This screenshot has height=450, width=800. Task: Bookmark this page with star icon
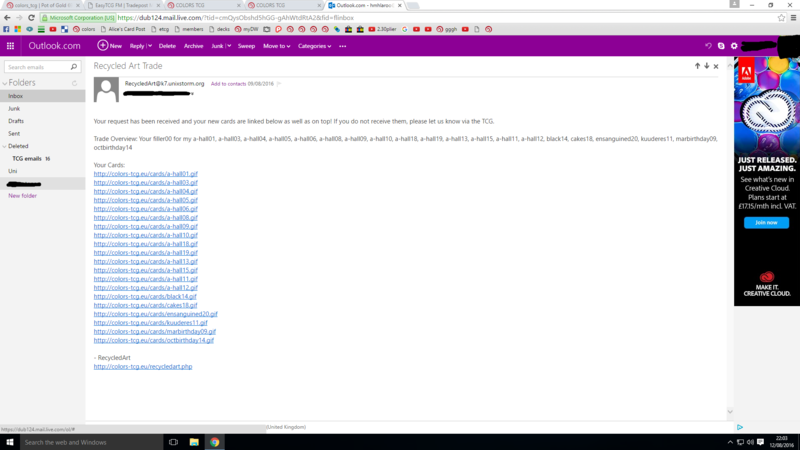click(x=781, y=18)
